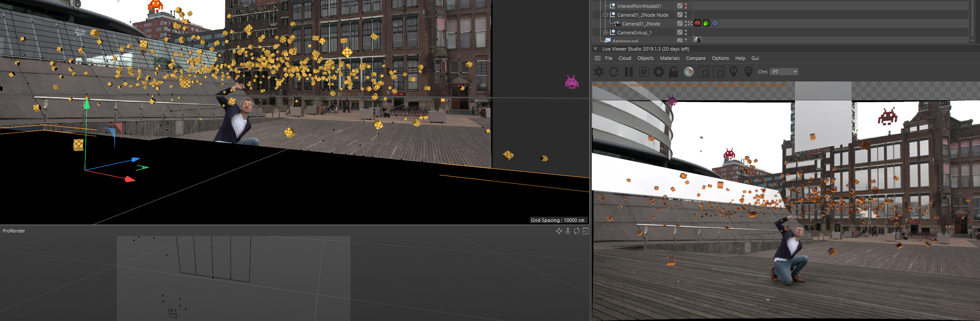Open the Options menu
This screenshot has height=321, width=980.
(720, 58)
